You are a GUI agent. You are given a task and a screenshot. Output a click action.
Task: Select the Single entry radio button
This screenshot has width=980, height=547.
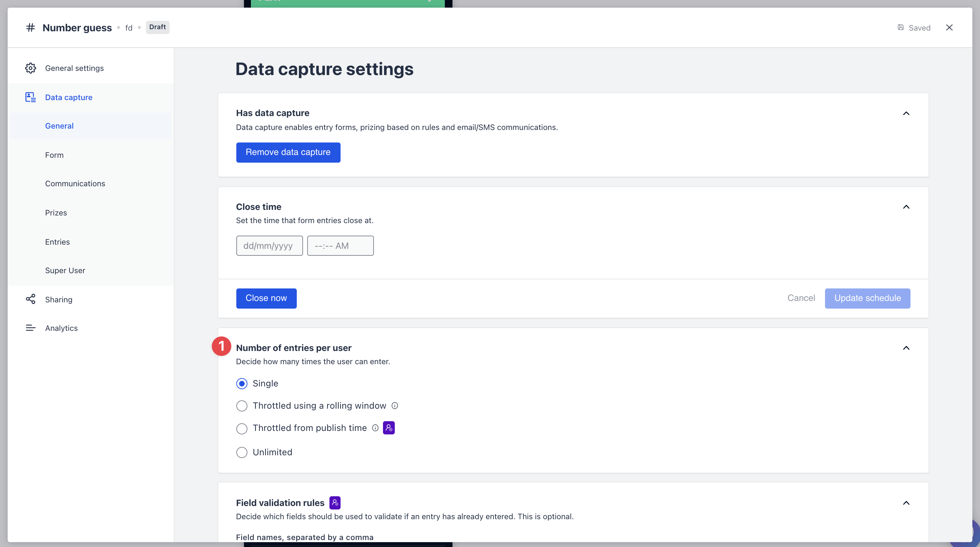(242, 383)
